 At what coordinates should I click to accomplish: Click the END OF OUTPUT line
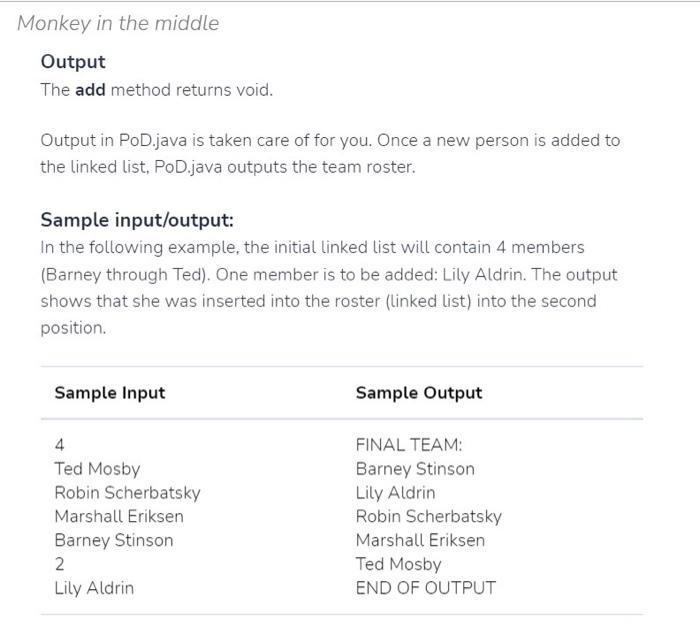click(426, 588)
